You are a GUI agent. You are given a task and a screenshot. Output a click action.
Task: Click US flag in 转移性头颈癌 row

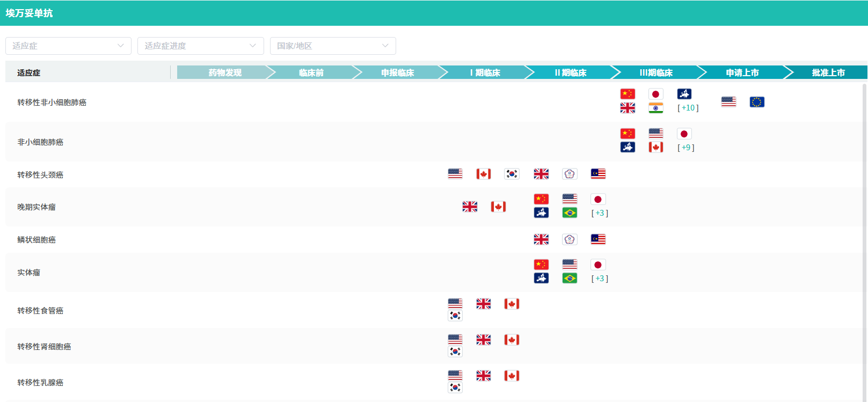point(455,174)
